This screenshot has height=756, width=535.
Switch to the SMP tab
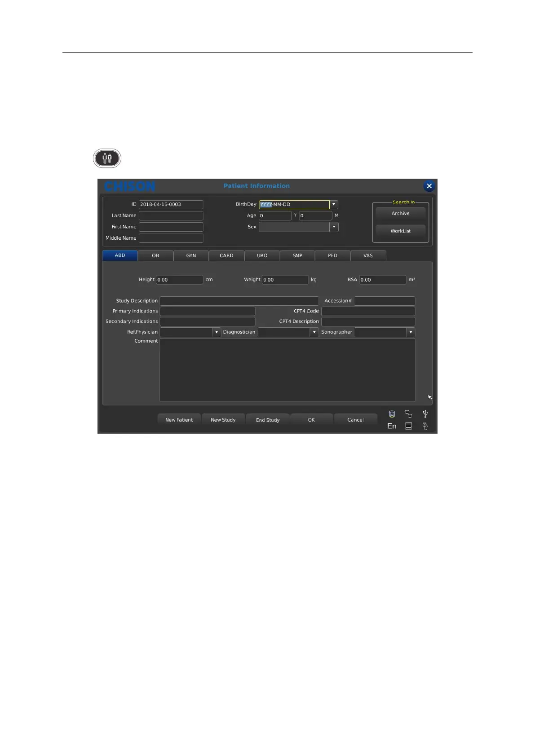(297, 255)
